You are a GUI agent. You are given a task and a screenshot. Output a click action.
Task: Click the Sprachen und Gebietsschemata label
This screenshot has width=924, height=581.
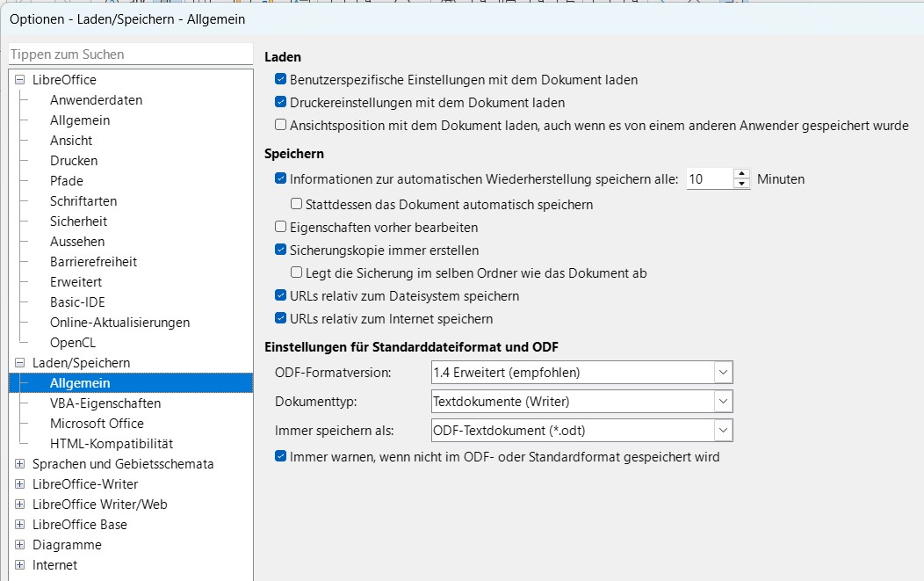pos(123,463)
